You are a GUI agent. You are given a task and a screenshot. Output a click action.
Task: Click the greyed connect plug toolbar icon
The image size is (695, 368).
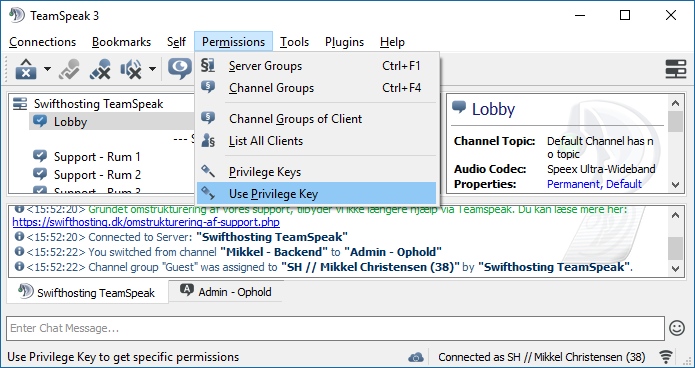70,70
